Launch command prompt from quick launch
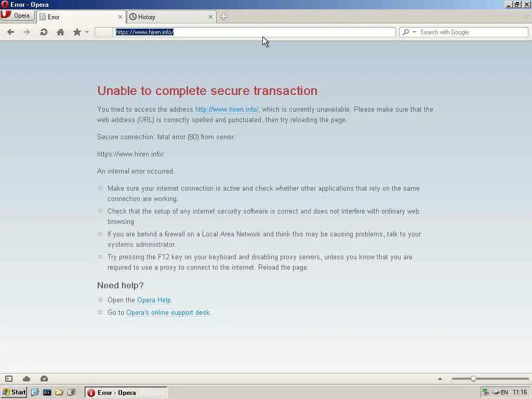Image resolution: width=532 pixels, height=399 pixels. pos(47,392)
